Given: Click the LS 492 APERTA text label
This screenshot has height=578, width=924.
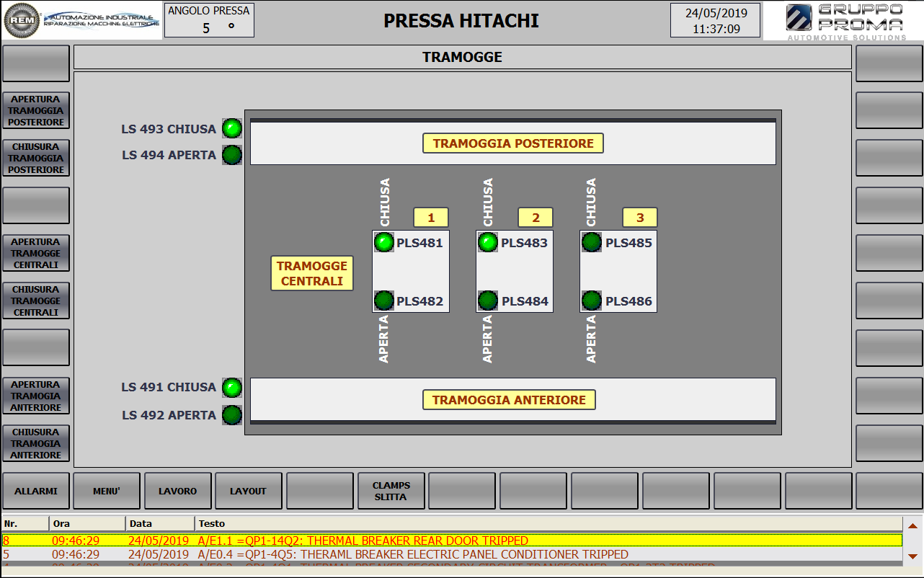Looking at the screenshot, I should pyautogui.click(x=169, y=415).
